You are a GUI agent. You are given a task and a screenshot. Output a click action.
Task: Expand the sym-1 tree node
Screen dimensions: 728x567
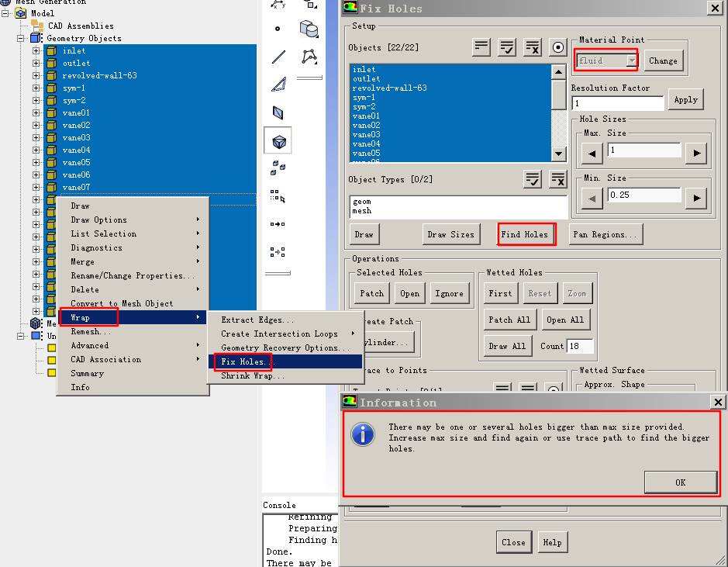pyautogui.click(x=36, y=88)
